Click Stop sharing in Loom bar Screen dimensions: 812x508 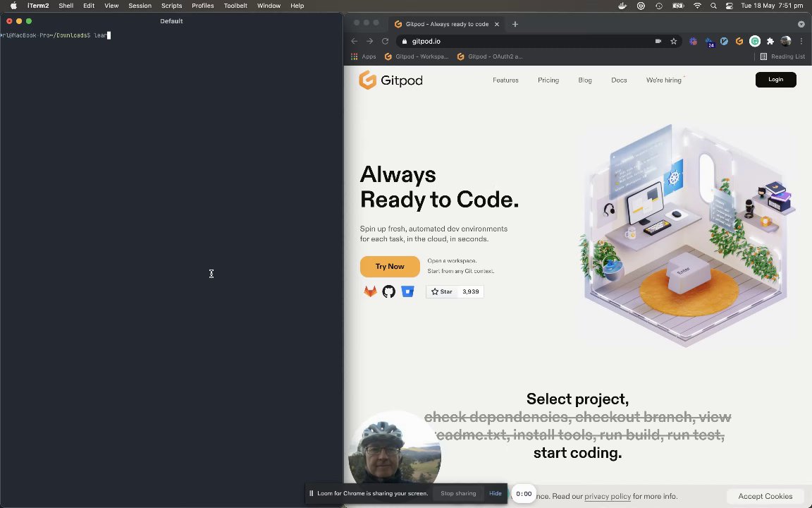pos(457,493)
